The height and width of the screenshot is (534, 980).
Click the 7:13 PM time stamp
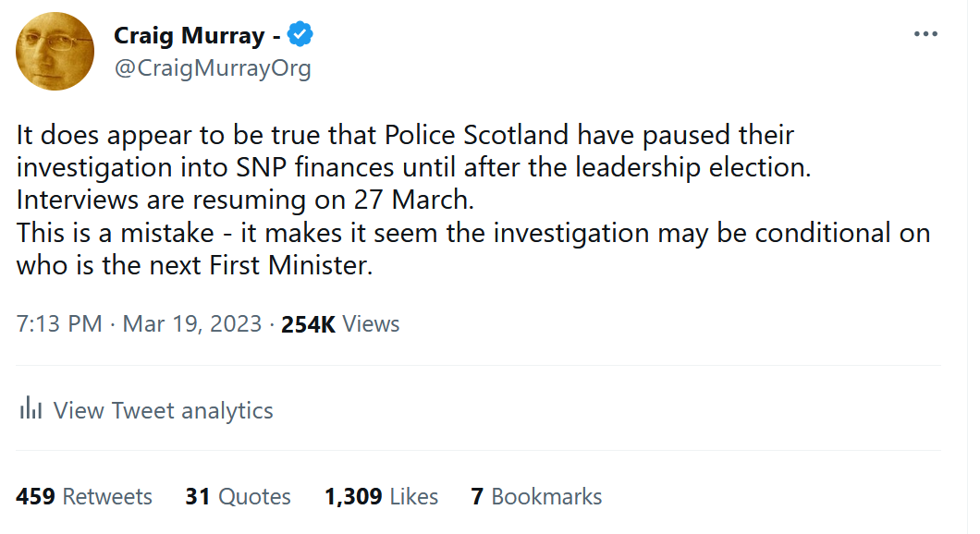(59, 324)
